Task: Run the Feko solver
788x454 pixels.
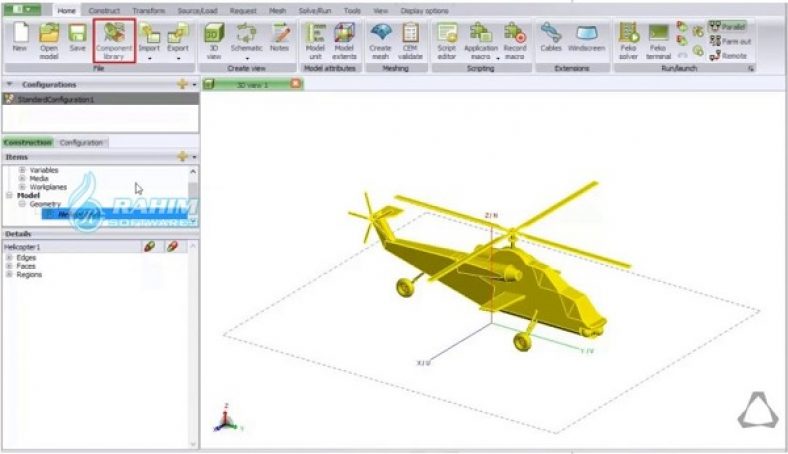Action: 629,41
